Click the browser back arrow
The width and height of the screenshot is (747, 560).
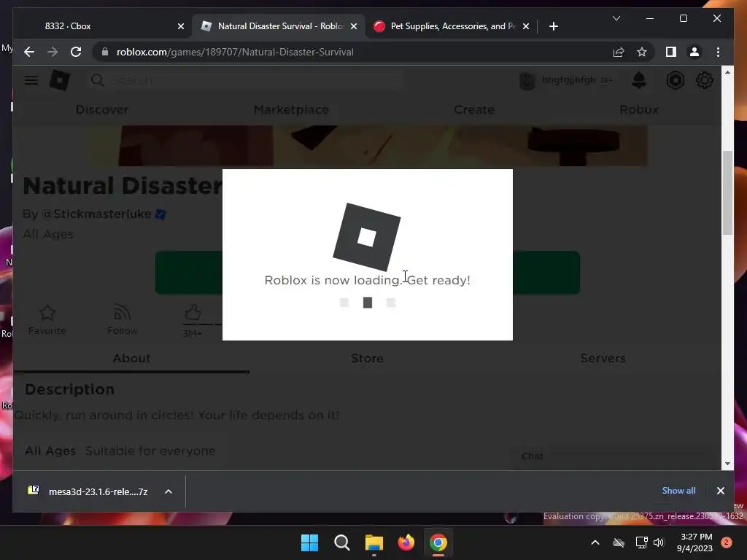click(29, 52)
